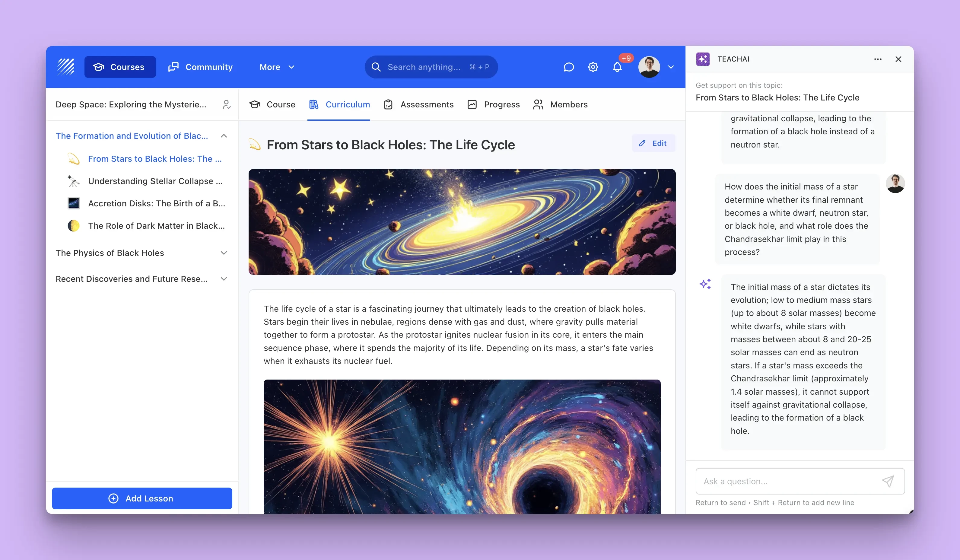
Task: Select The Physics of Black Holes title
Action: (x=110, y=253)
